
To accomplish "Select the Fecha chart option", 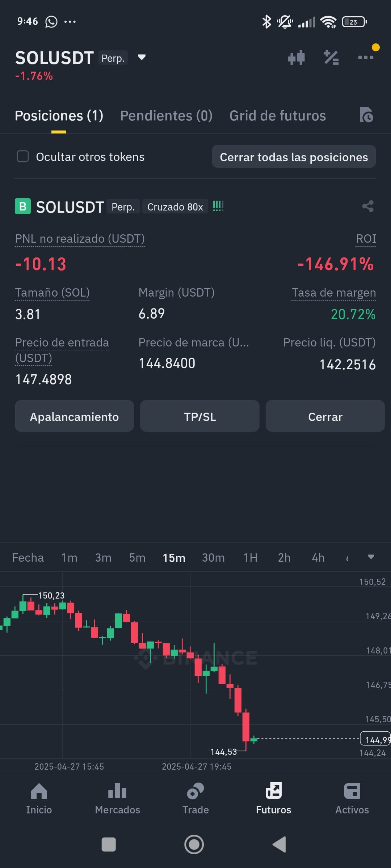I will click(x=28, y=558).
